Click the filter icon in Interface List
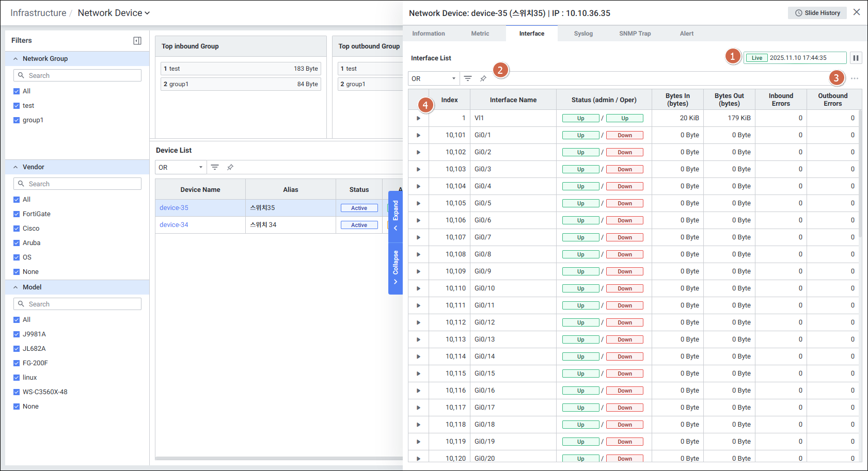Screen dimensions: 868x471 click(x=467, y=78)
